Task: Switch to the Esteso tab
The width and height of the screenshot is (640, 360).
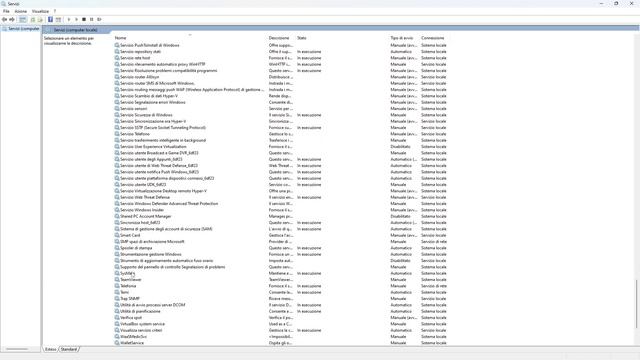Action: (x=51, y=349)
